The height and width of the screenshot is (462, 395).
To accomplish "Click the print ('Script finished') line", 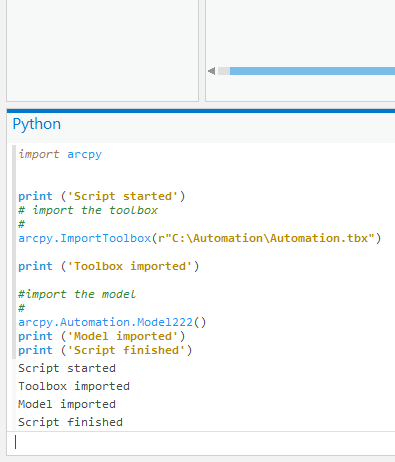I will 105,350.
